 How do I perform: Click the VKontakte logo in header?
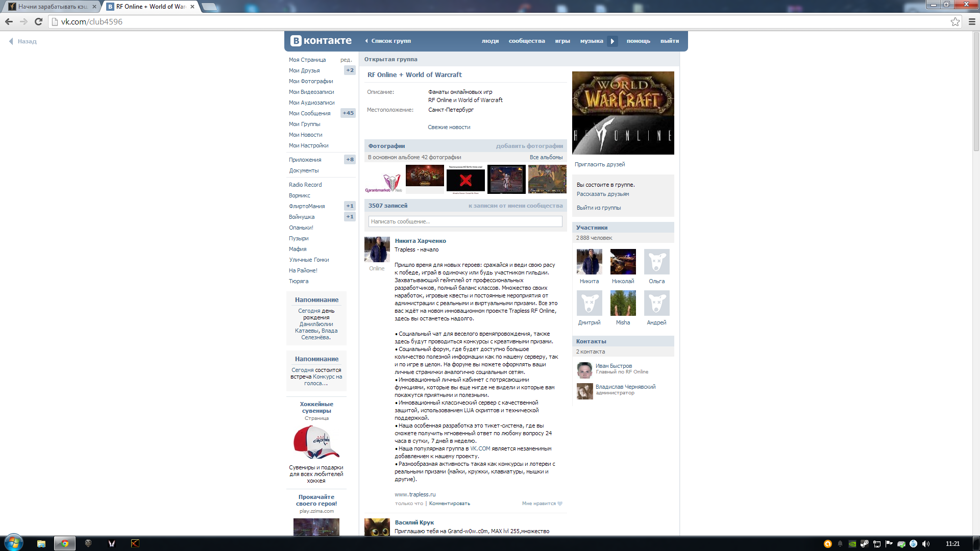pyautogui.click(x=321, y=41)
